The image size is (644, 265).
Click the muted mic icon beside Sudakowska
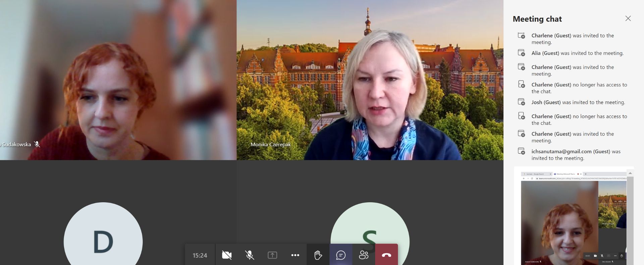37,144
